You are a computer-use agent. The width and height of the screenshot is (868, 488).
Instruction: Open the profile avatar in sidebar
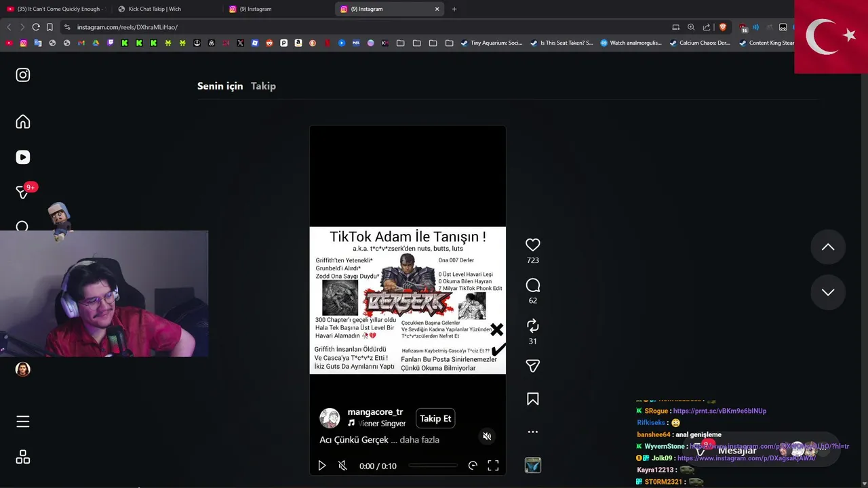[23, 369]
